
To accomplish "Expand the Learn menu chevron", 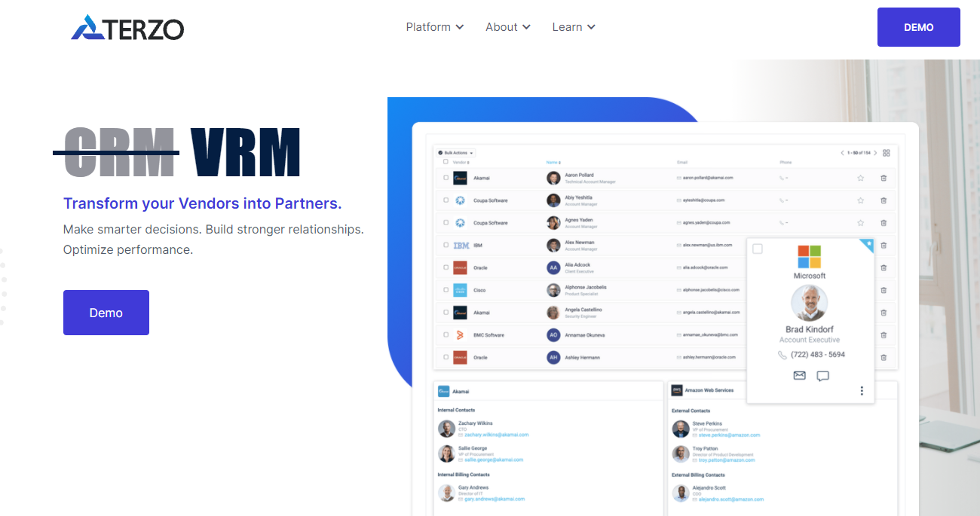I will [x=591, y=27].
